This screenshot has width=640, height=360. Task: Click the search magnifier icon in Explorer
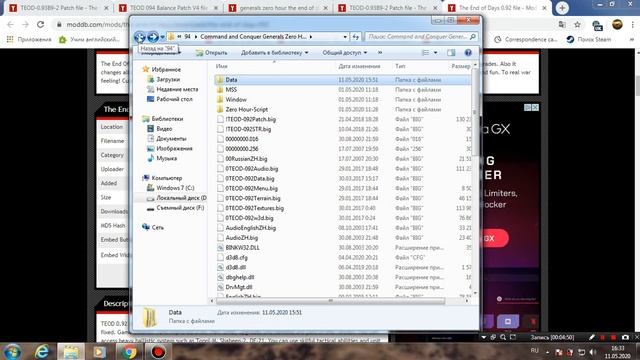(x=473, y=37)
